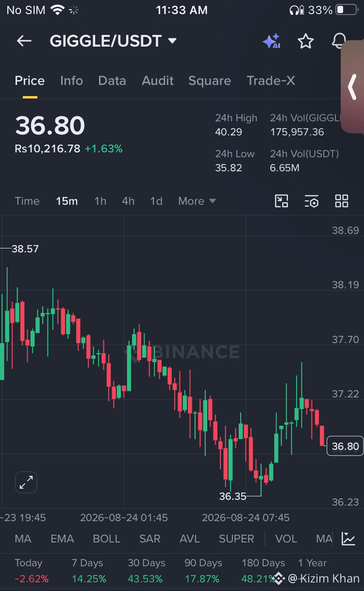Image resolution: width=364 pixels, height=591 pixels.
Task: Toggle the EMA indicator
Action: 62,539
